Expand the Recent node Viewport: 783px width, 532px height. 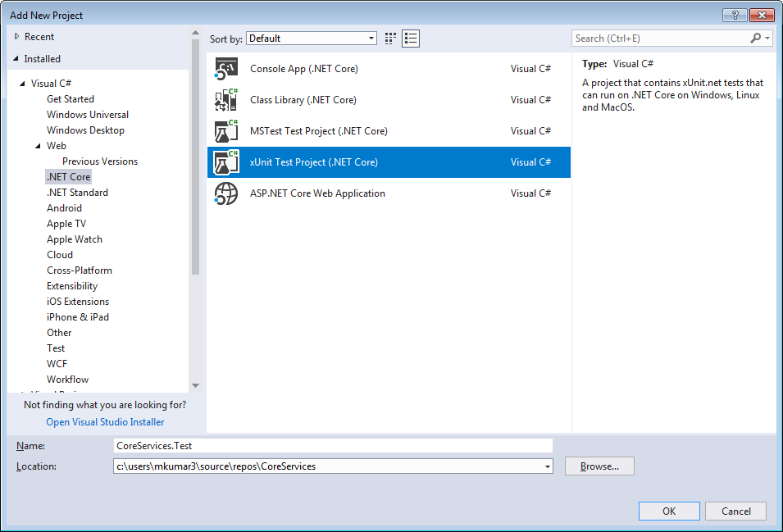pos(16,36)
